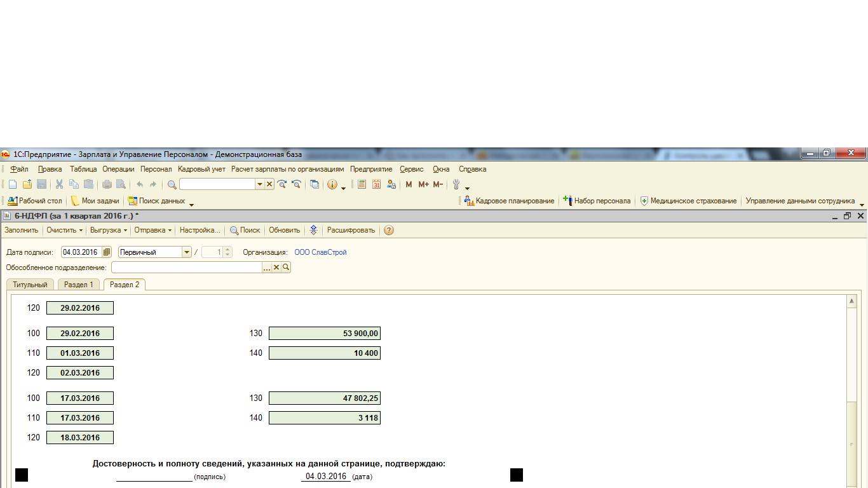Click the Redo arrow icon

[153, 184]
